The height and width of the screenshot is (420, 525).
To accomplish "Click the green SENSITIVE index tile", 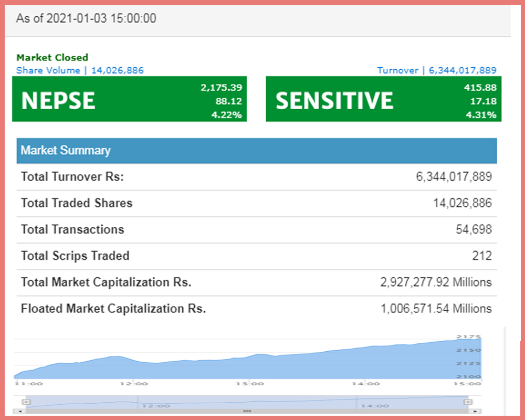I will click(x=383, y=100).
